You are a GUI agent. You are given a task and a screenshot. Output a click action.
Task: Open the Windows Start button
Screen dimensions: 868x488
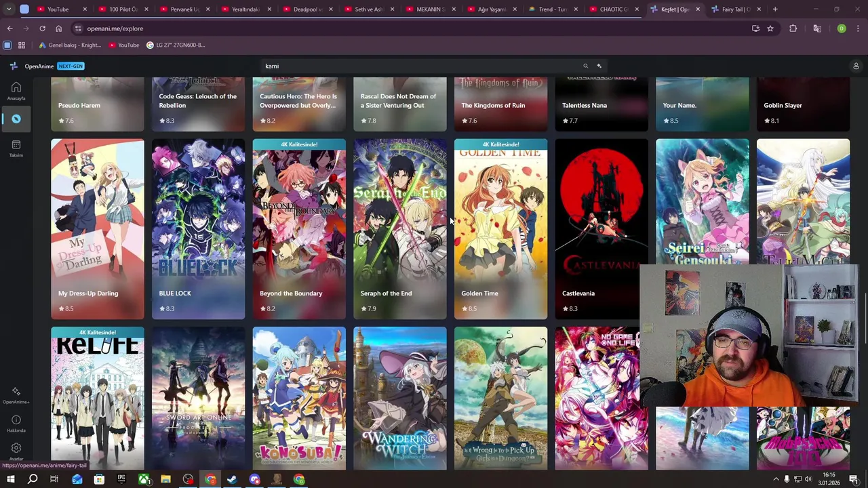click(x=10, y=479)
